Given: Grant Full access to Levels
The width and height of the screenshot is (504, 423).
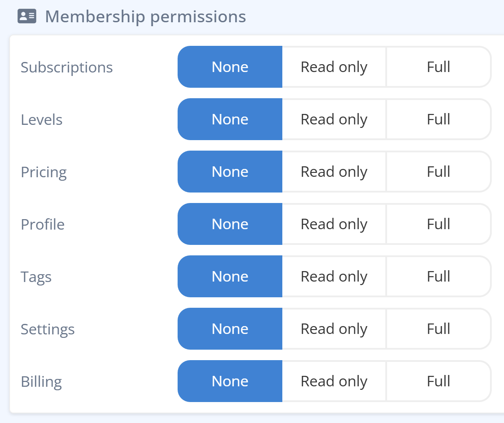Looking at the screenshot, I should coord(438,119).
